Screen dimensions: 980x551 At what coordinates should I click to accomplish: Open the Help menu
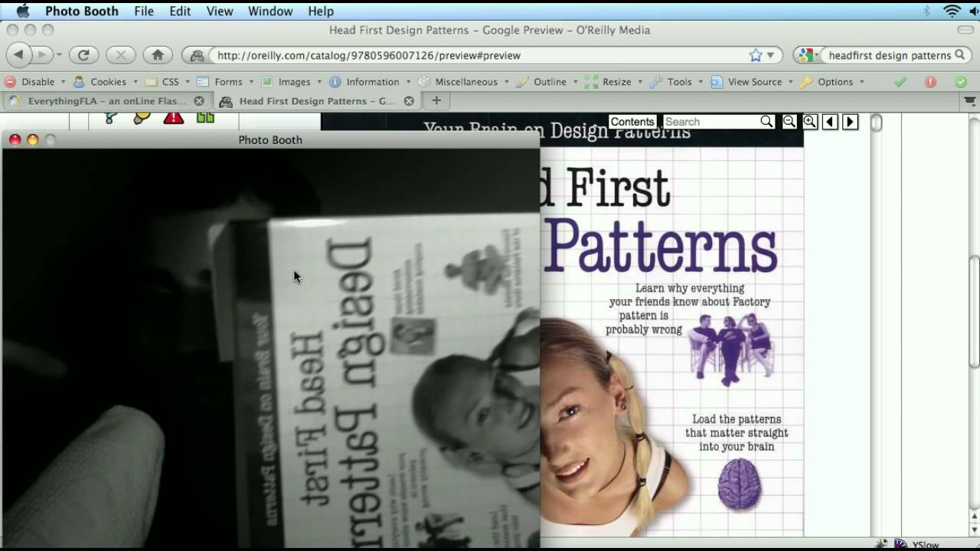click(321, 11)
